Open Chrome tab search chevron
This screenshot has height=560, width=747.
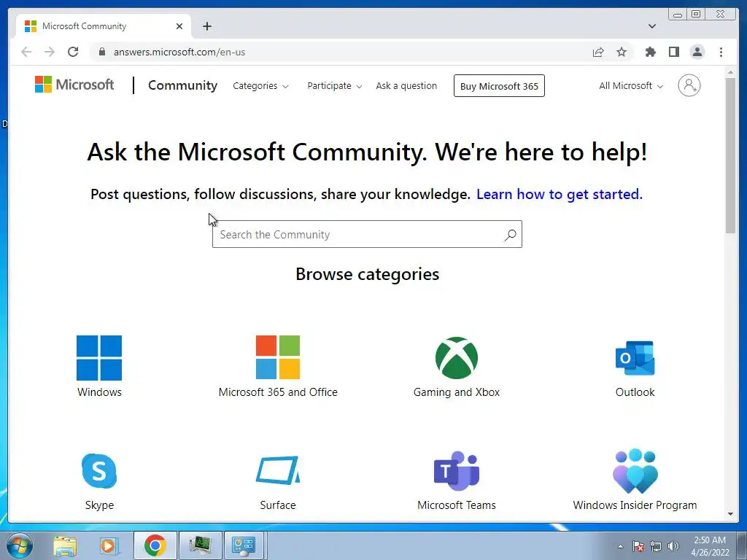pyautogui.click(x=652, y=26)
